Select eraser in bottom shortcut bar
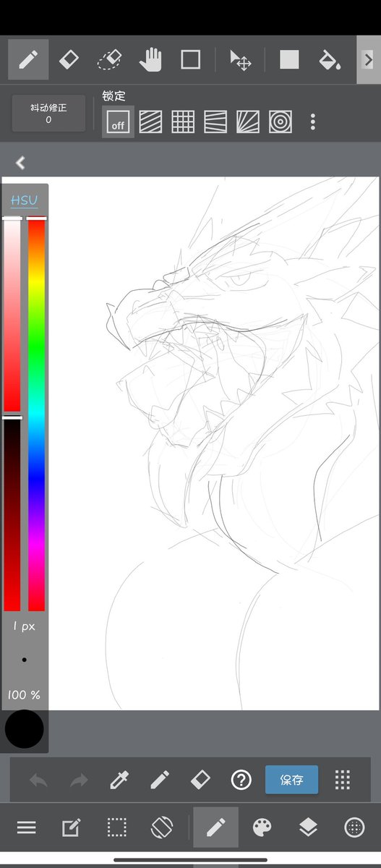381x868 pixels. point(200,780)
